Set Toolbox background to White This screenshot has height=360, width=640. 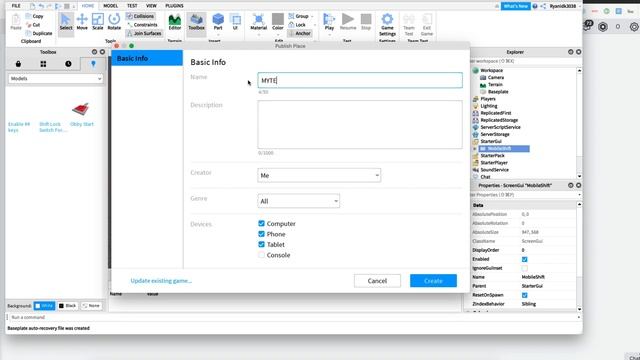pyautogui.click(x=44, y=306)
